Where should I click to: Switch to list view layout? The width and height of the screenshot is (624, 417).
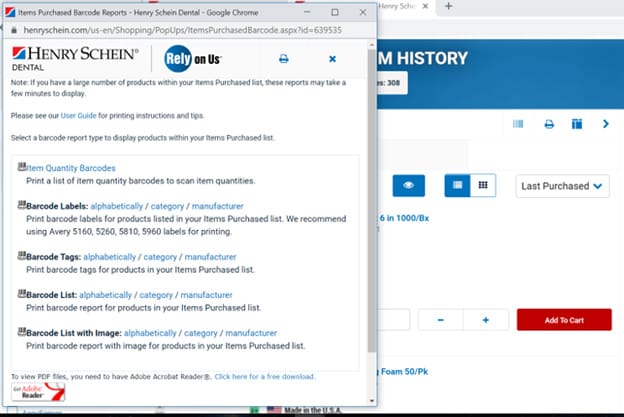tap(457, 185)
